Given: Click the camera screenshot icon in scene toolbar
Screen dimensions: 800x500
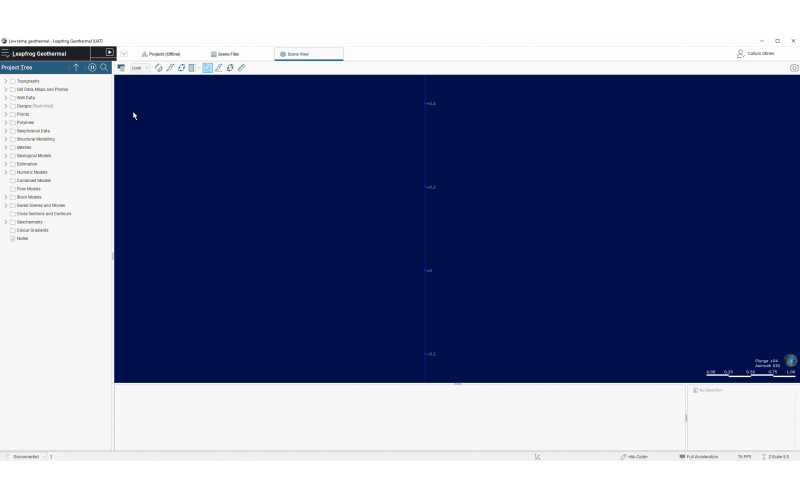Looking at the screenshot, I should (x=794, y=68).
